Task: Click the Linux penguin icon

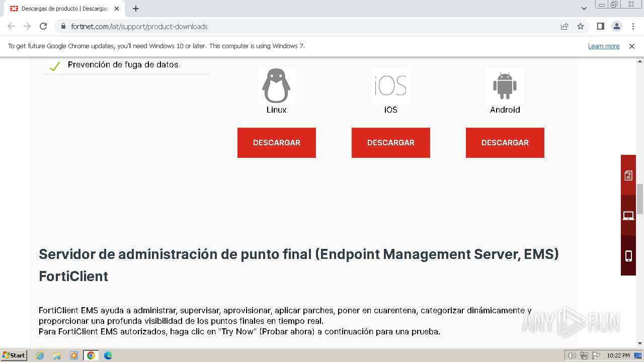Action: pyautogui.click(x=276, y=86)
